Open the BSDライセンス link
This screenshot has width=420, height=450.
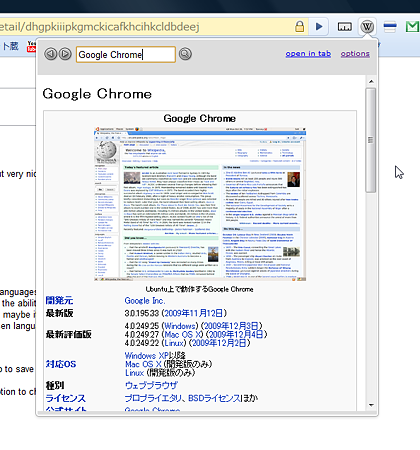(214, 398)
